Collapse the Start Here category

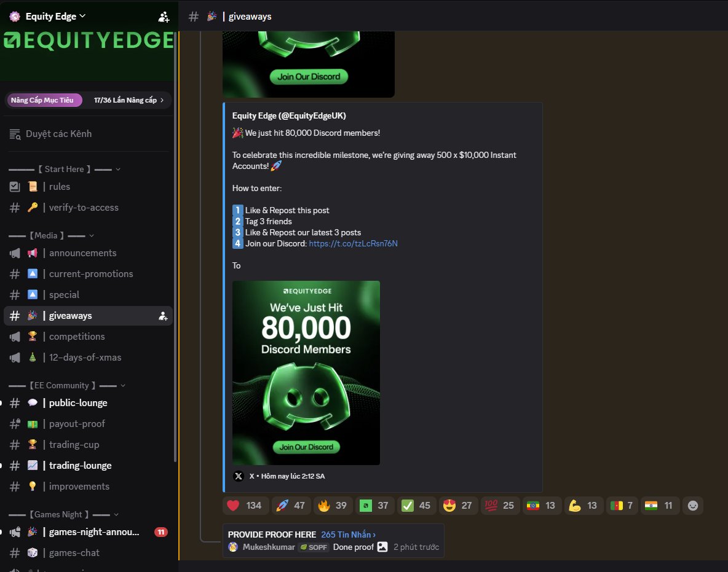point(65,170)
